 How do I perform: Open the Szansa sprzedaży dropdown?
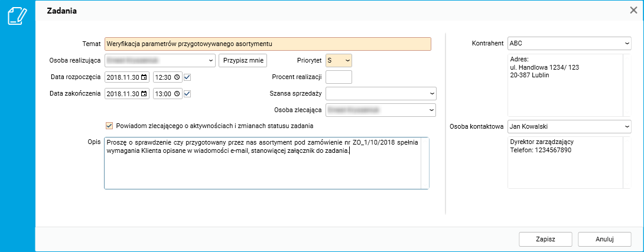(432, 93)
